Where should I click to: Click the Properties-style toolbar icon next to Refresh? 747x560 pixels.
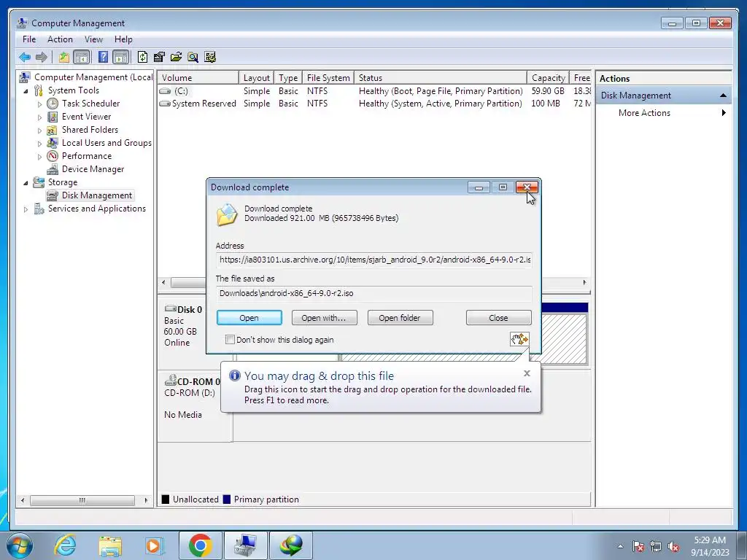coord(159,57)
